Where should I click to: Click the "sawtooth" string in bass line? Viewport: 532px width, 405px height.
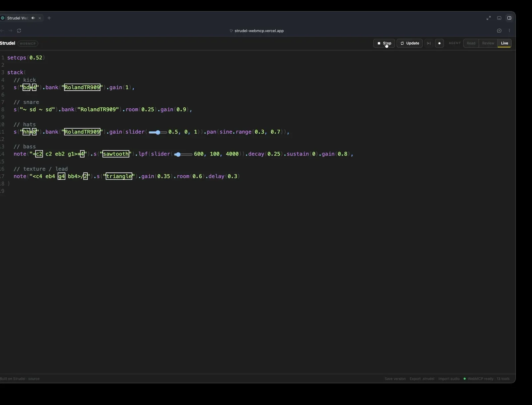(116, 154)
